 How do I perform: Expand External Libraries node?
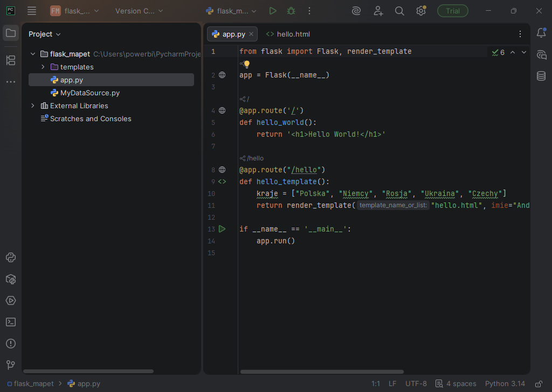[33, 106]
